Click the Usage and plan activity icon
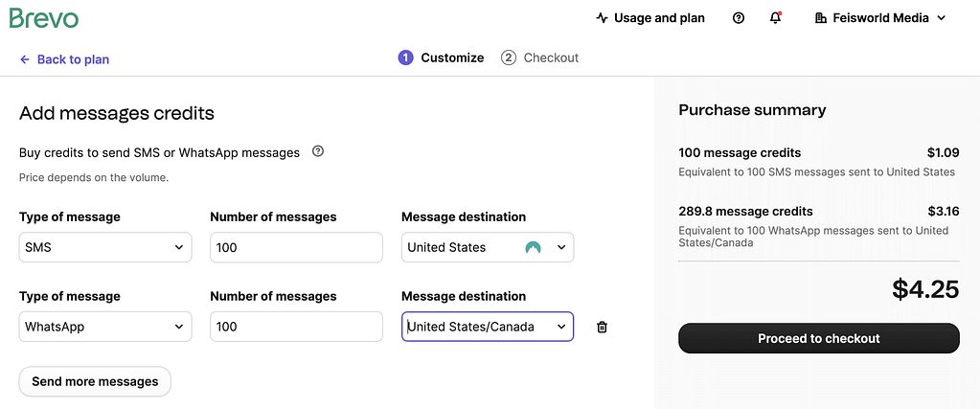Screen dimensions: 980x409 tap(602, 18)
